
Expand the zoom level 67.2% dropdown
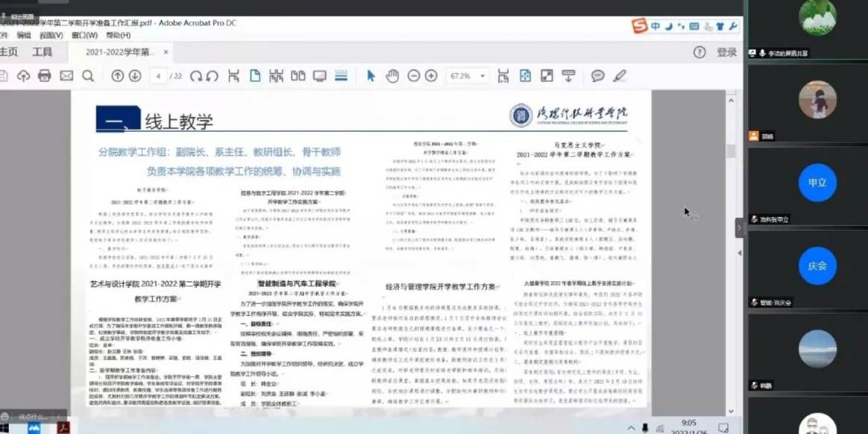click(x=482, y=75)
